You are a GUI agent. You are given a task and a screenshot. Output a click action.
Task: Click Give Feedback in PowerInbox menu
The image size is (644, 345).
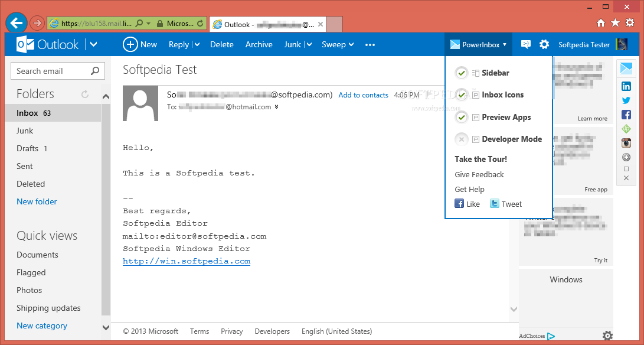pyautogui.click(x=479, y=174)
